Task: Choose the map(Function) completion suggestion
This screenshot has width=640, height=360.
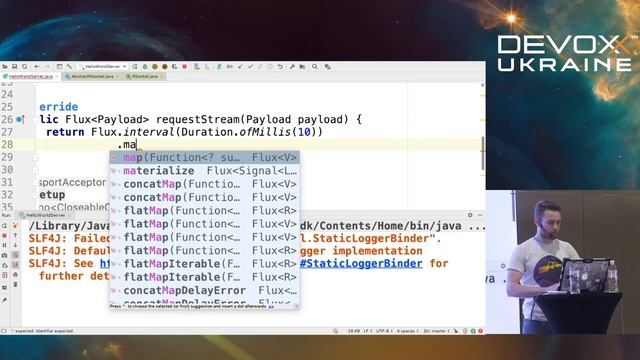Action: [204, 158]
